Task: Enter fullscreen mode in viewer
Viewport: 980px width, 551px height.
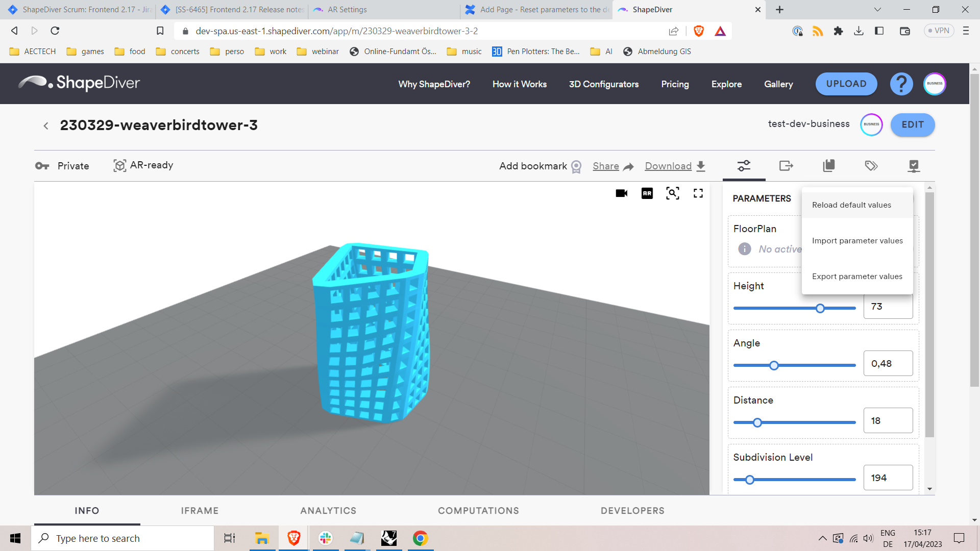Action: 698,193
